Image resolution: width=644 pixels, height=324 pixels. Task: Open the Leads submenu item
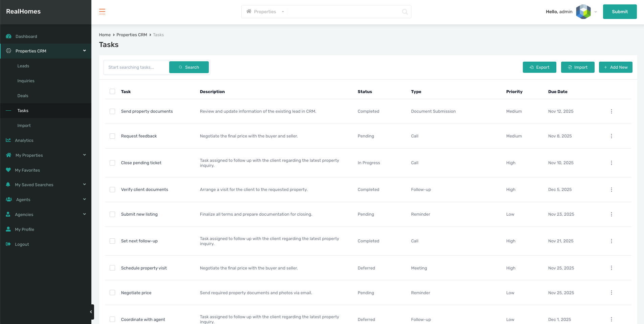(23, 66)
